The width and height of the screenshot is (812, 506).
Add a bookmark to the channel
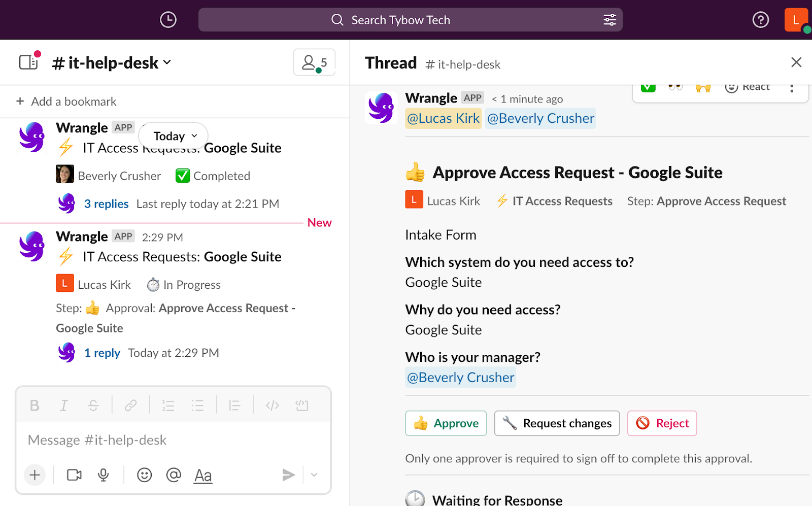click(66, 102)
